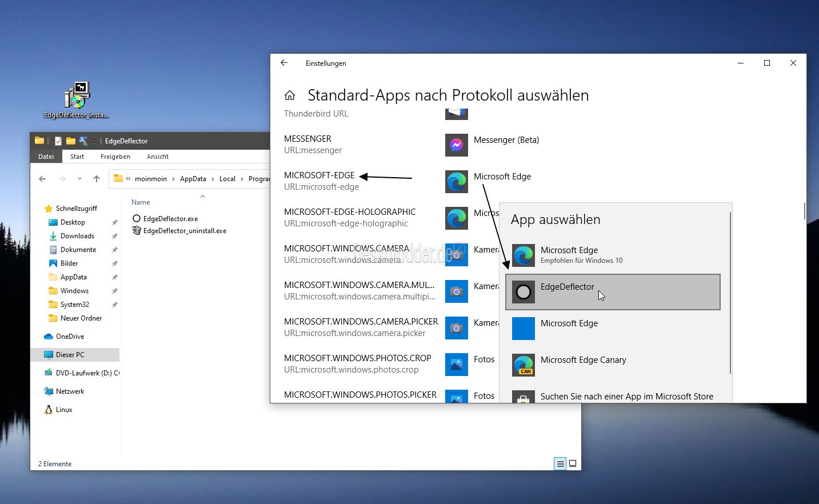
Task: Click the Messenger (Beta) app icon
Action: click(x=456, y=145)
